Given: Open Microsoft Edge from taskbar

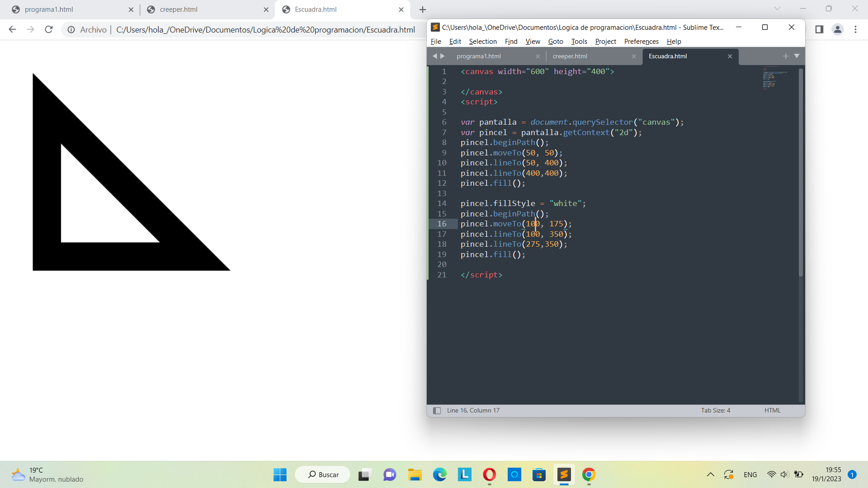Looking at the screenshot, I should click(x=439, y=474).
